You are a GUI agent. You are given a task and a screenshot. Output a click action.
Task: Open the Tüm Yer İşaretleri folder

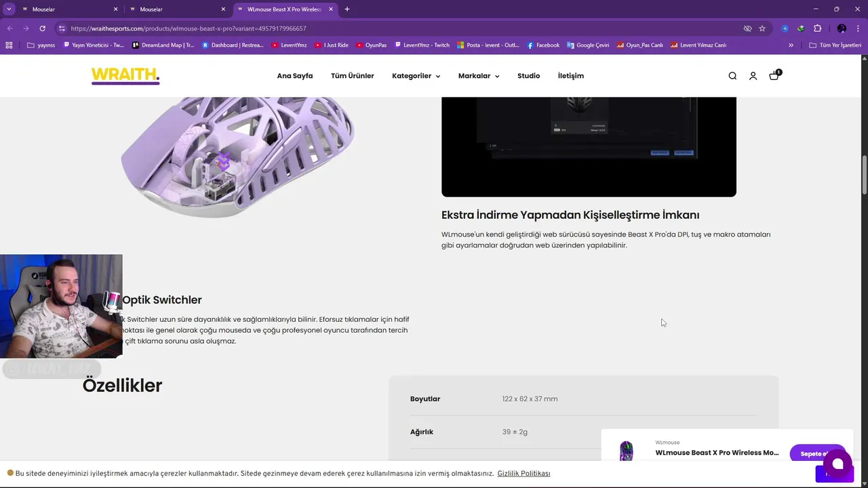pos(835,45)
